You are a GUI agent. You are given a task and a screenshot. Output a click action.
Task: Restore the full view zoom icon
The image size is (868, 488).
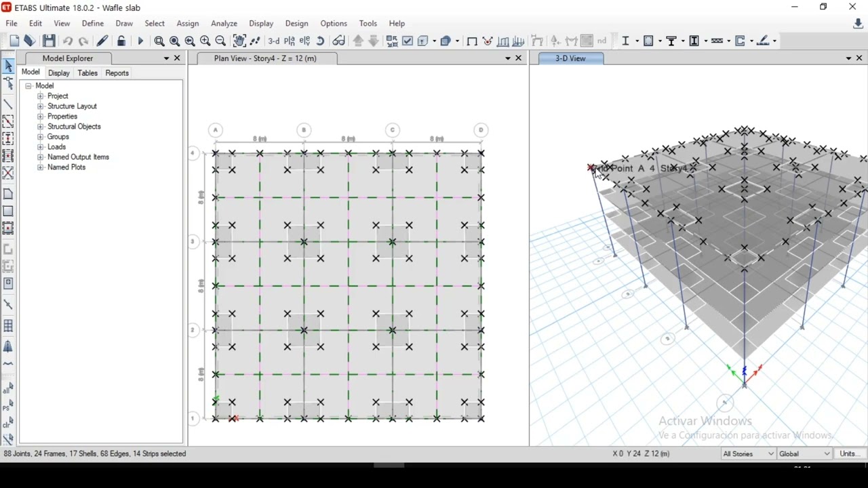coord(174,41)
